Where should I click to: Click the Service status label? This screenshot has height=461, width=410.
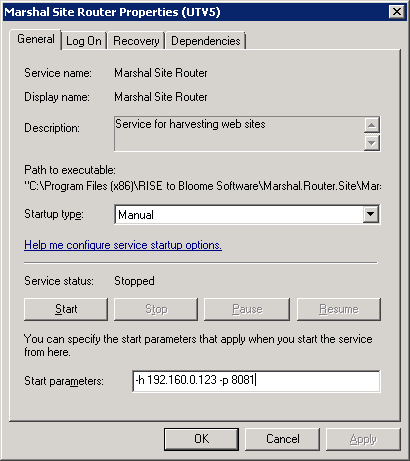pos(59,281)
